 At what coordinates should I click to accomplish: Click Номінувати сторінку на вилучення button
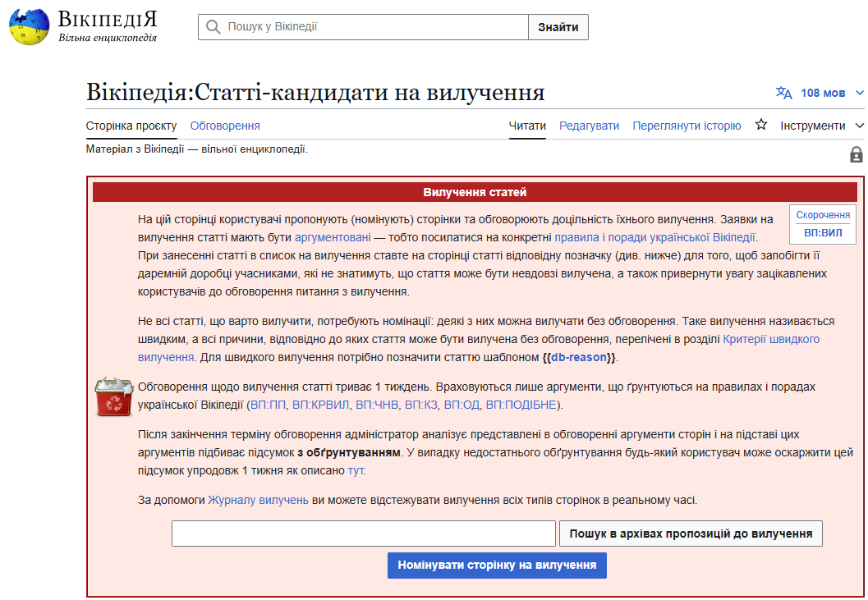coord(497,566)
